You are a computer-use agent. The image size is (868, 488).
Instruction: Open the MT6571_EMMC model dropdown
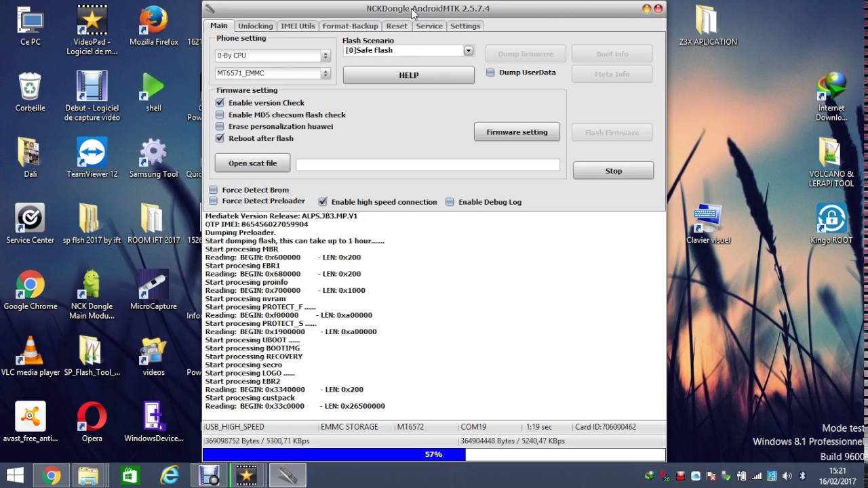coord(272,73)
